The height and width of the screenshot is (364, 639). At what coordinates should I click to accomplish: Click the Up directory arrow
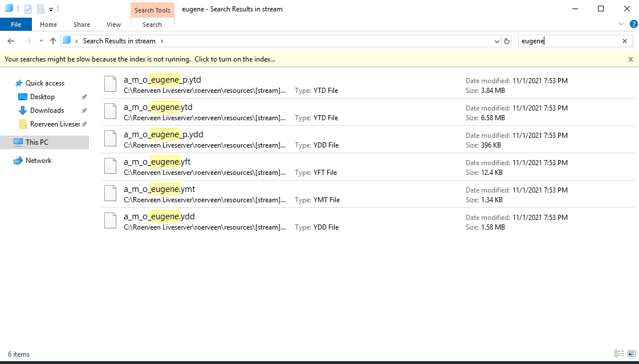[x=53, y=41]
